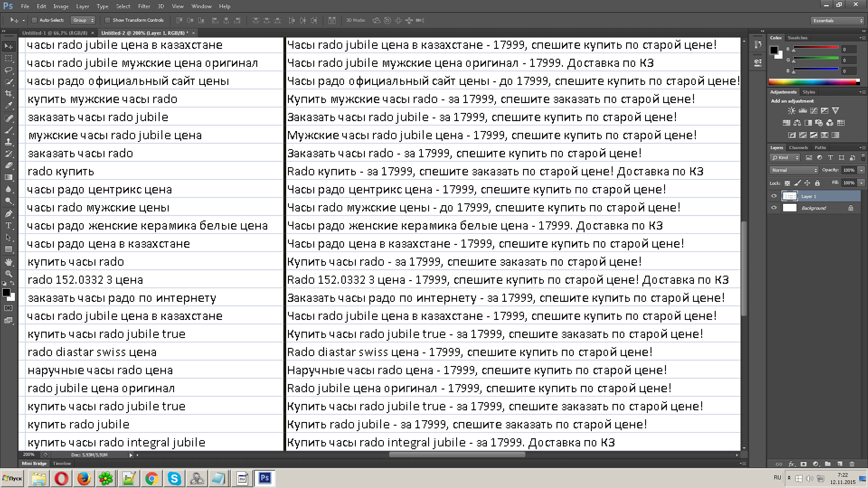Create a new layer button
Viewport: 868px width, 488px height.
[x=840, y=464]
